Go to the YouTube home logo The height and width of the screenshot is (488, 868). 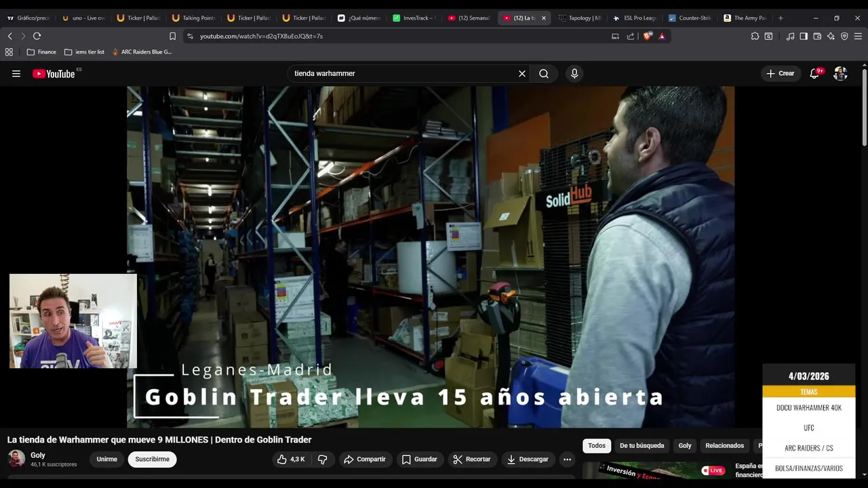pyautogui.click(x=54, y=74)
